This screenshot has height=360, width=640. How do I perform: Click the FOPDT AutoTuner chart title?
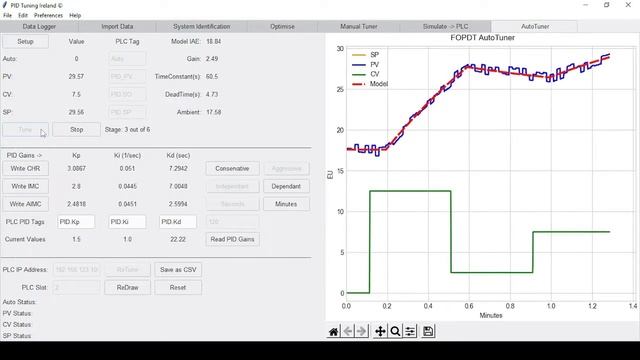(482, 38)
